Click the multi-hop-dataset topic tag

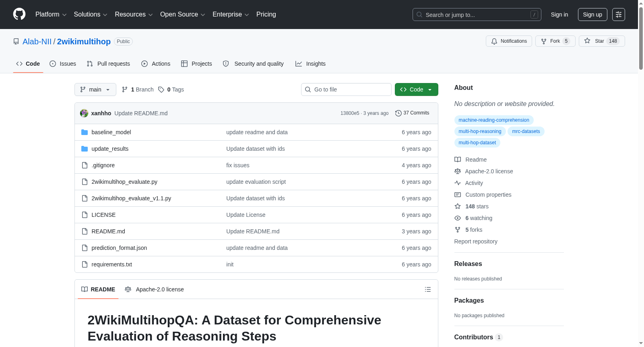[477, 143]
